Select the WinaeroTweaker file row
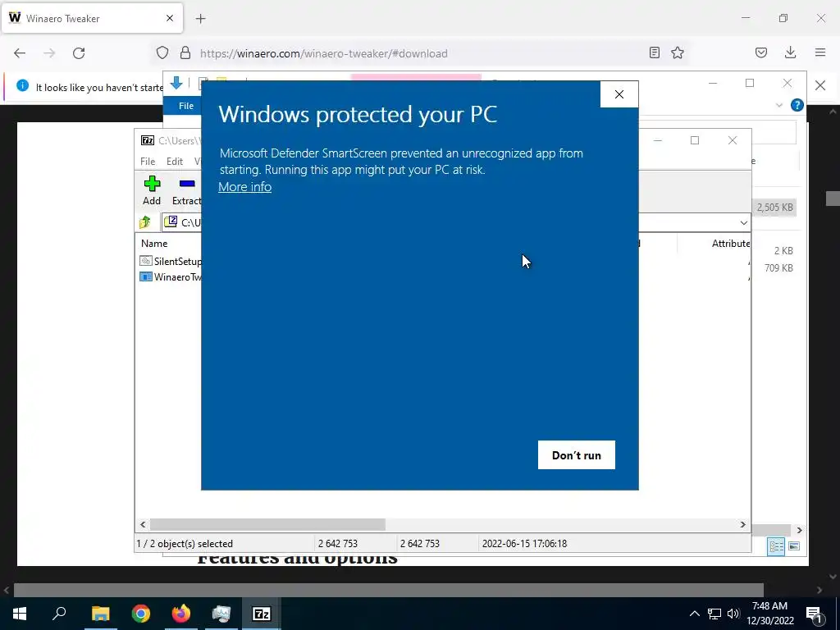This screenshot has width=840, height=630. pos(171,277)
